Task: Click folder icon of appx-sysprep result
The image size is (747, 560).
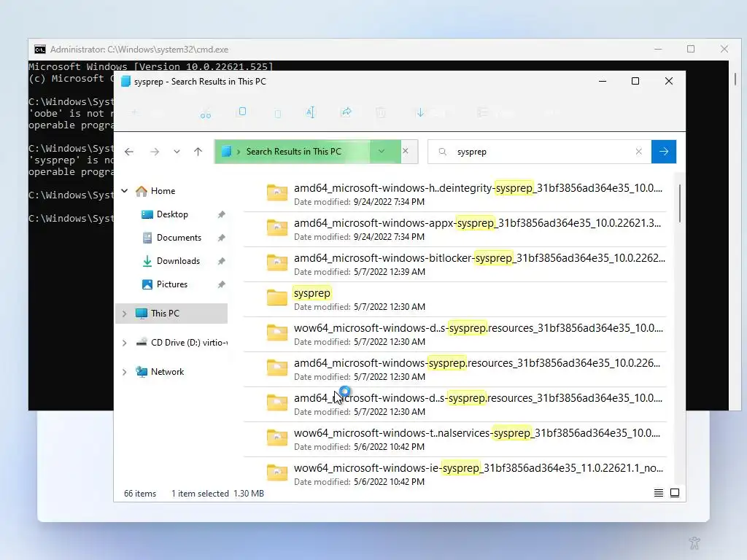Action: pyautogui.click(x=276, y=227)
